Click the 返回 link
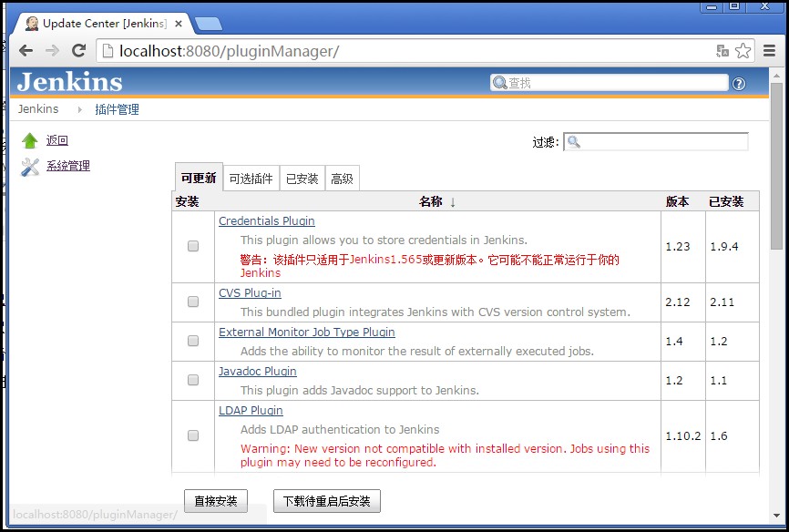Screen dimensions: 789x532 (56, 140)
